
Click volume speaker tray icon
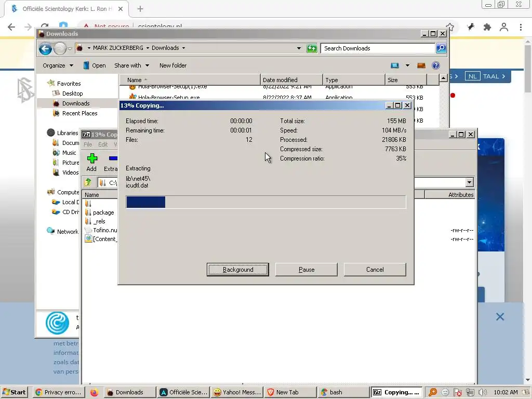point(482,392)
